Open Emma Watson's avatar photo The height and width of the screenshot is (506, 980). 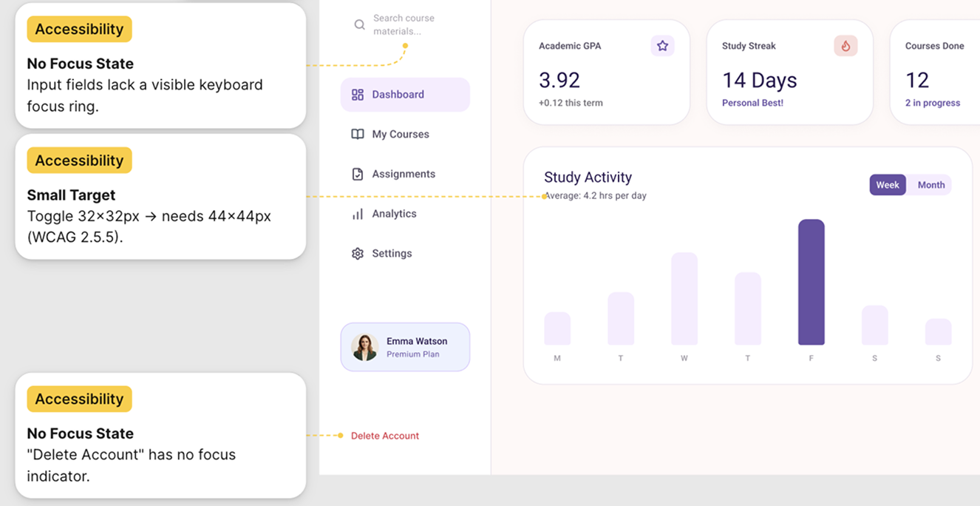tap(365, 347)
